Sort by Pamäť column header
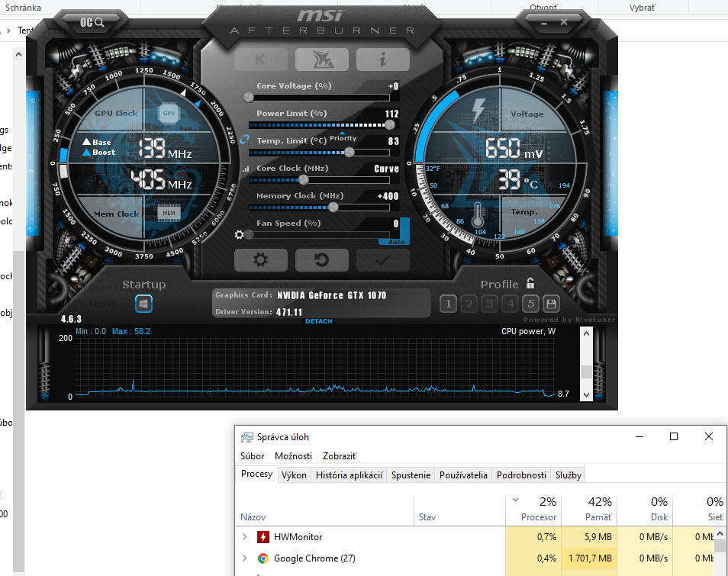 pos(589,510)
